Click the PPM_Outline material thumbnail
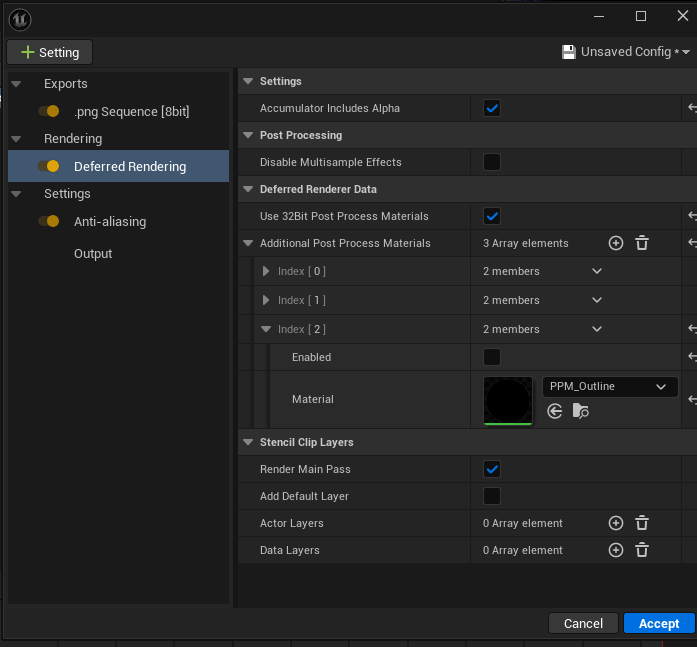This screenshot has width=697, height=647. tap(508, 400)
